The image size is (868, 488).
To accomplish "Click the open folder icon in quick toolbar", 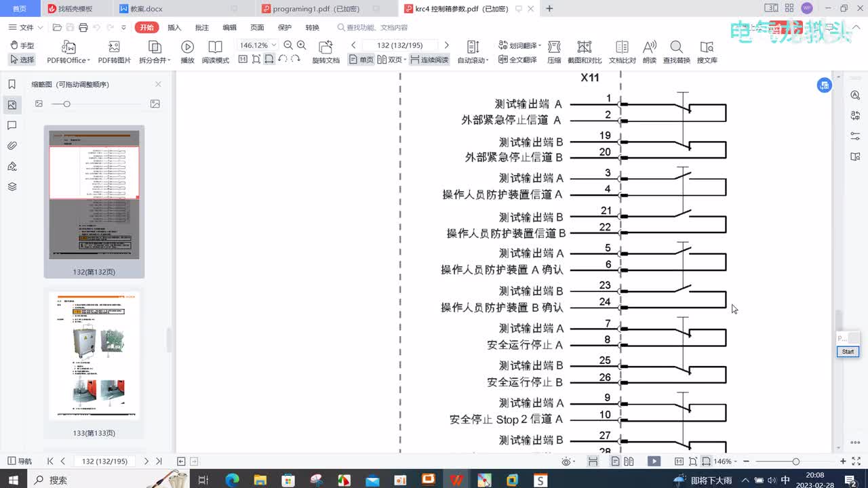I will tap(57, 27).
